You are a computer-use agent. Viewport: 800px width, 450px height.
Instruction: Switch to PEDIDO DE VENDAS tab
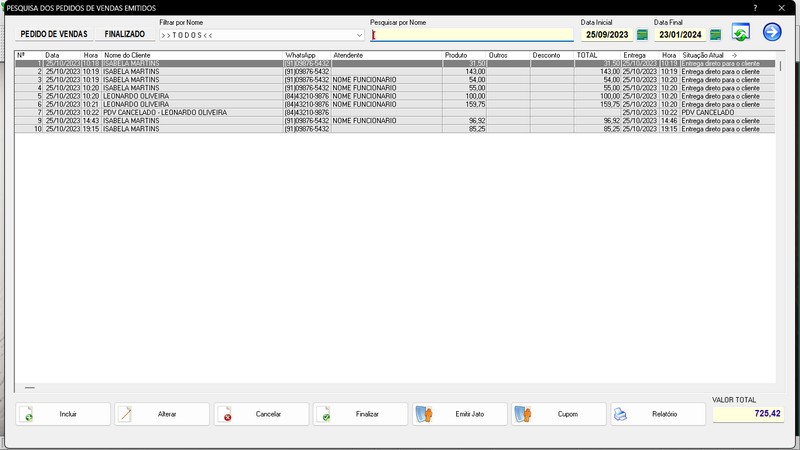pyautogui.click(x=54, y=34)
